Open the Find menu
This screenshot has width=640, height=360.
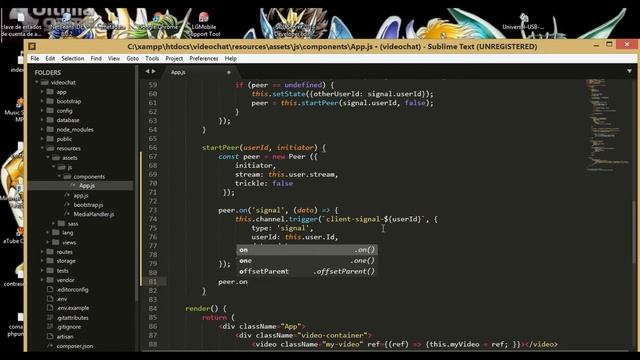(x=96, y=58)
